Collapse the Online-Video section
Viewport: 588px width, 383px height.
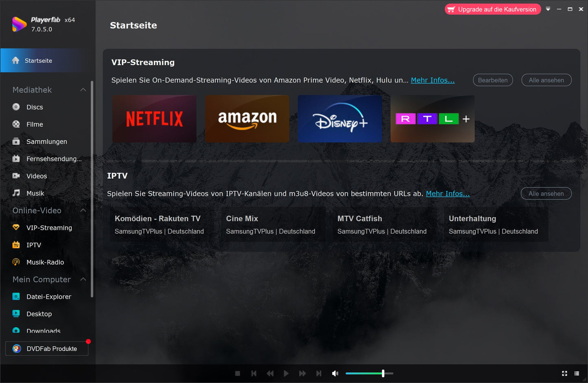click(83, 210)
